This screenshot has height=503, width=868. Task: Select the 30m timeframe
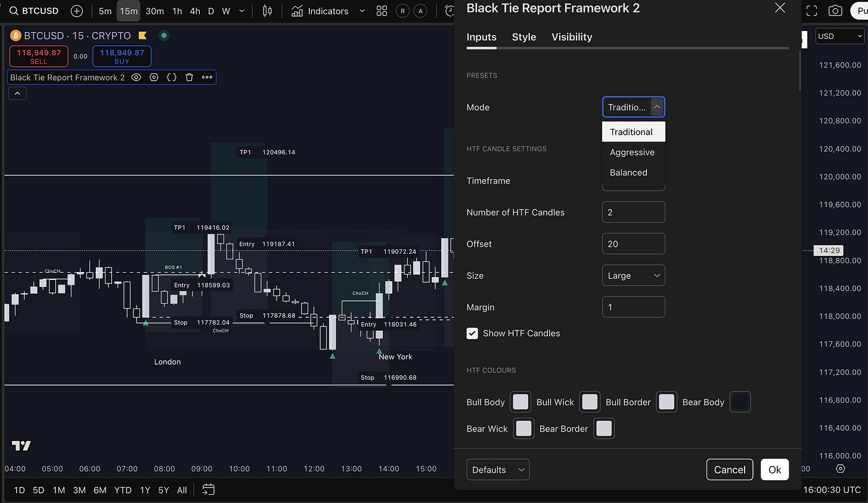154,11
